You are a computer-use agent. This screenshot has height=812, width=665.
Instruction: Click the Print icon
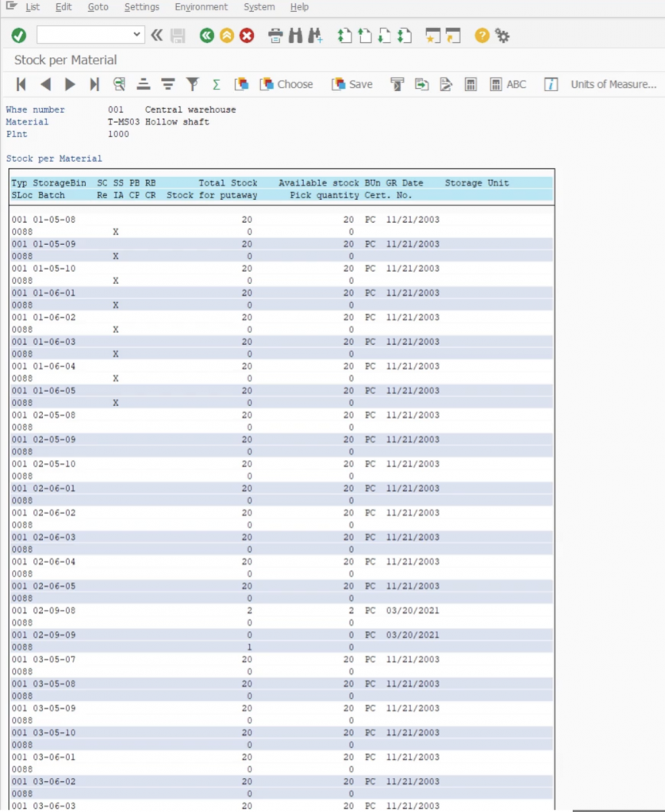275,36
